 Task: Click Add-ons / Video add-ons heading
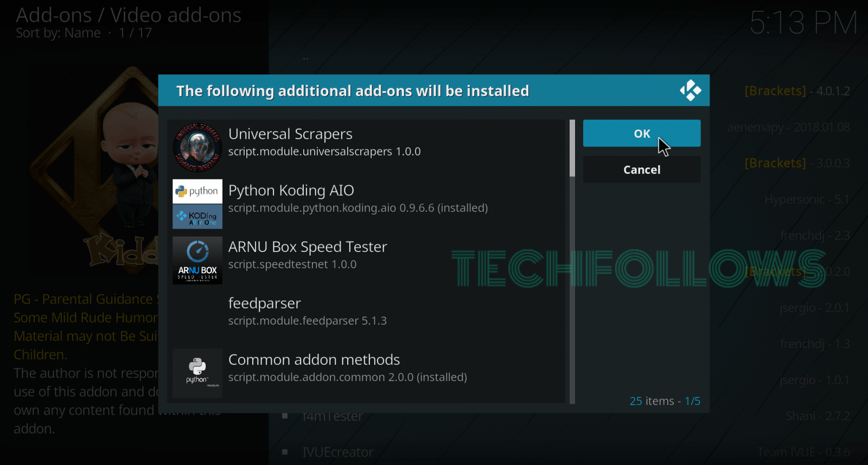click(x=129, y=15)
